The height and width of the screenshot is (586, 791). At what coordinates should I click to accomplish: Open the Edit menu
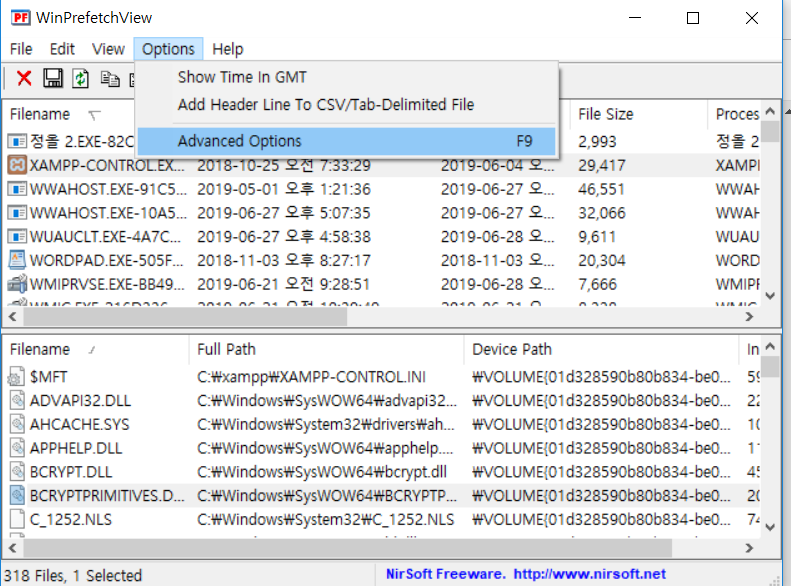click(x=62, y=49)
